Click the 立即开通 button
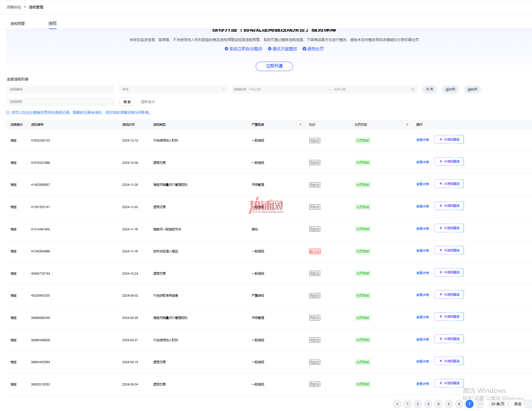Viewport: 532px width, 411px height. click(x=274, y=66)
